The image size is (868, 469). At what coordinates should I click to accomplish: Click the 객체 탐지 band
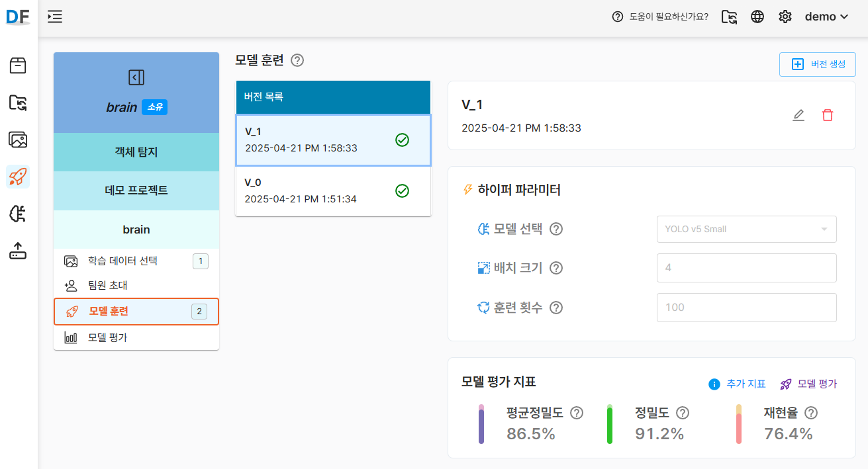coord(136,152)
